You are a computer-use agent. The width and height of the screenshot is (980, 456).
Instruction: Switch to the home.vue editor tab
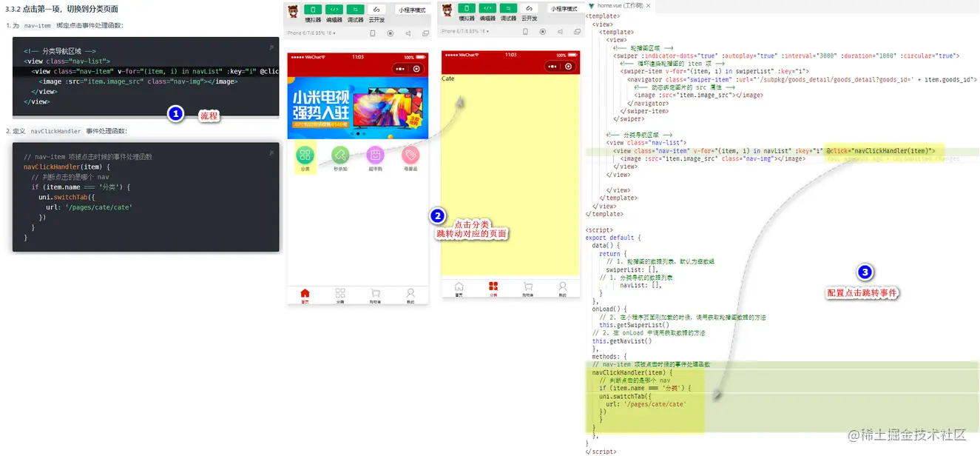620,5
